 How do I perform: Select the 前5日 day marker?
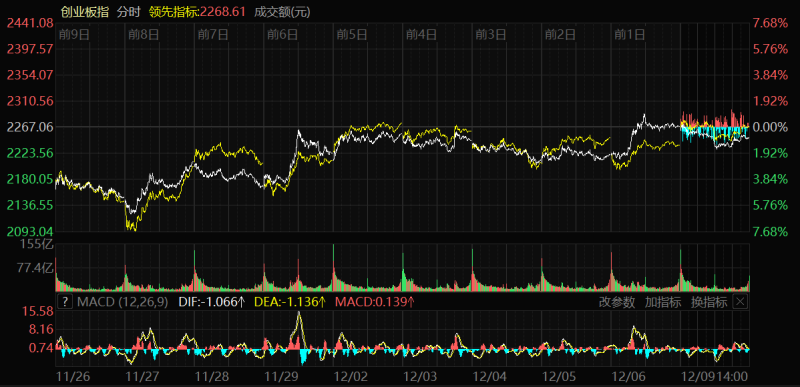coord(352,35)
